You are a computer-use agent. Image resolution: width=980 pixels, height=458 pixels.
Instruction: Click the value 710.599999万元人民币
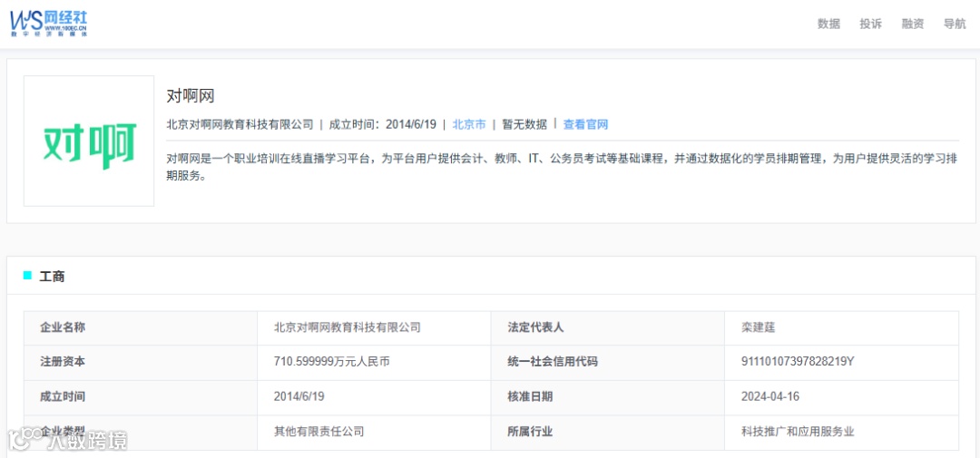tap(332, 361)
